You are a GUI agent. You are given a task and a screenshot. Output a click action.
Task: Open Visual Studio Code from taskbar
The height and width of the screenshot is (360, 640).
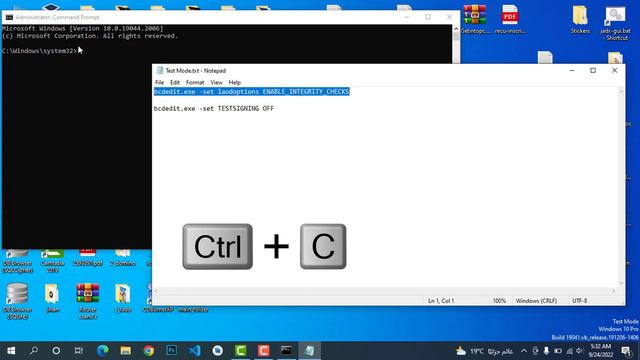pyautogui.click(x=194, y=351)
